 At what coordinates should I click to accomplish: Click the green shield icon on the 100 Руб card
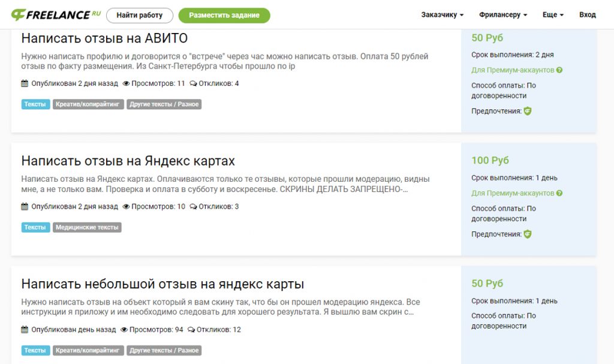[528, 234]
